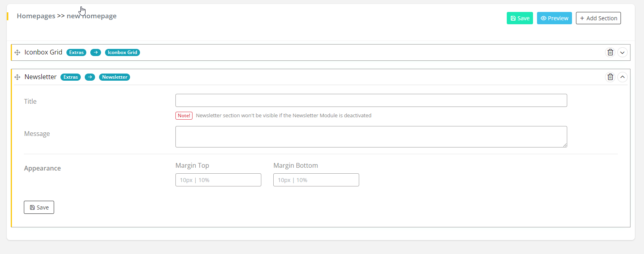Save the Newsletter section settings
Image resolution: width=644 pixels, height=254 pixels.
pos(39,207)
